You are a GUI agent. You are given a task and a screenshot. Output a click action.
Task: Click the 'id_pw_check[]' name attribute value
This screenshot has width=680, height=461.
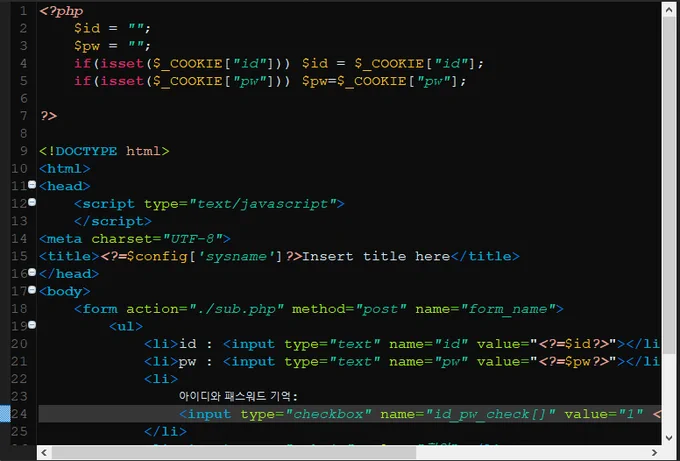click(490, 414)
